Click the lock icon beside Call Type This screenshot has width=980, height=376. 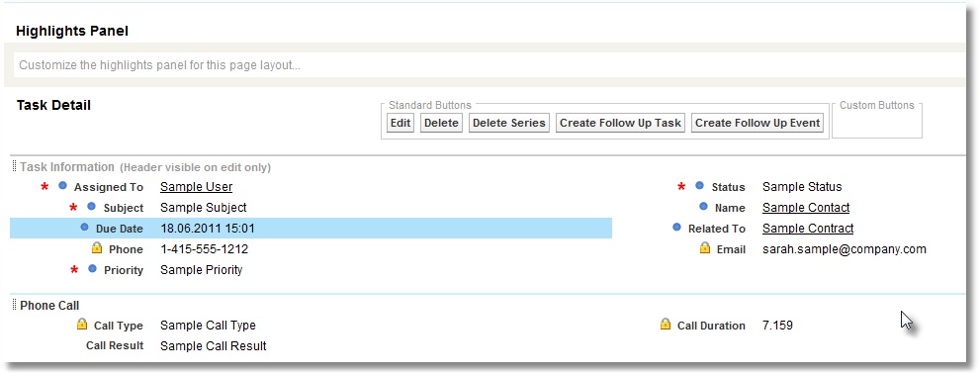pos(82,325)
